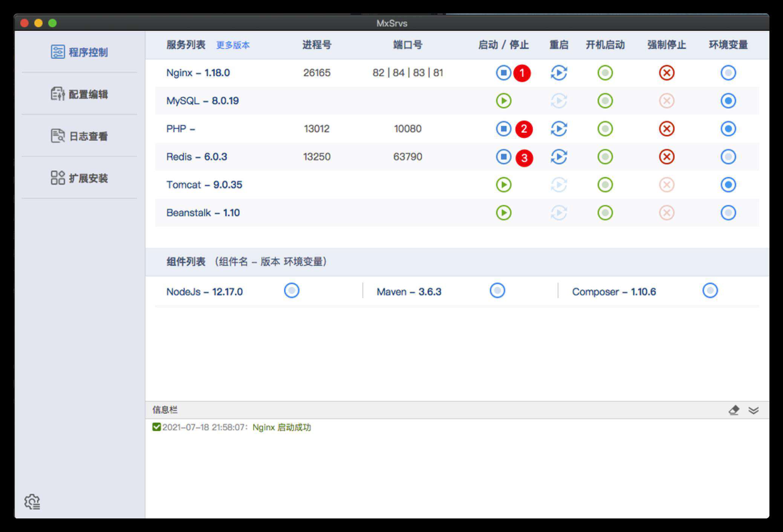Start the Tomcat service
This screenshot has width=783, height=532.
[503, 185]
